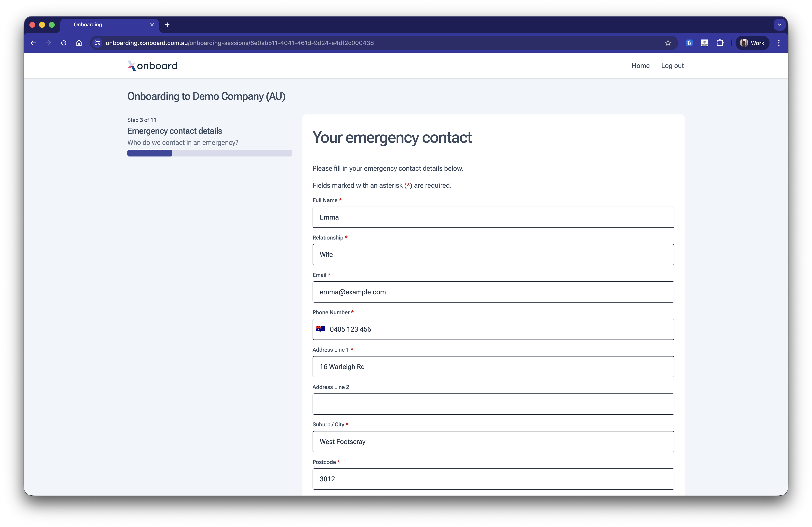Open the Australia flag country selector
The image size is (812, 527).
coord(320,329)
